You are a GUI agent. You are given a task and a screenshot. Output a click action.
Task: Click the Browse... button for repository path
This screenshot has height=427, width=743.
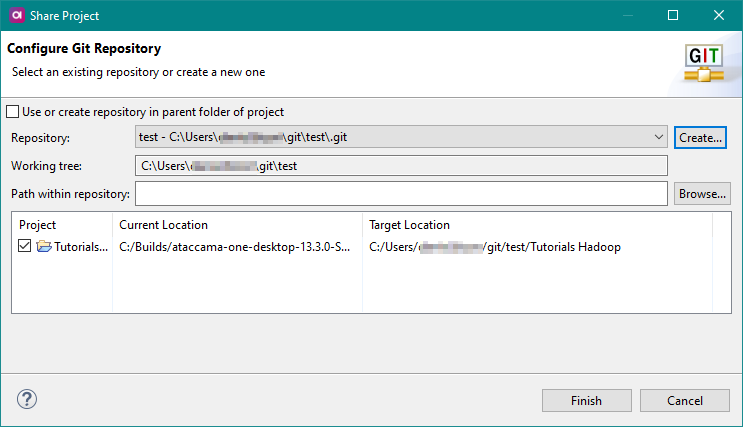pyautogui.click(x=701, y=193)
